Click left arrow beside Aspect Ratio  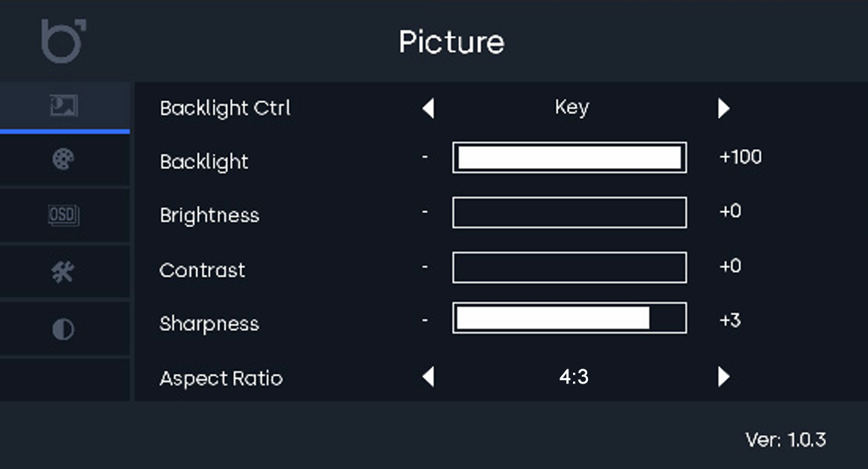pos(428,377)
